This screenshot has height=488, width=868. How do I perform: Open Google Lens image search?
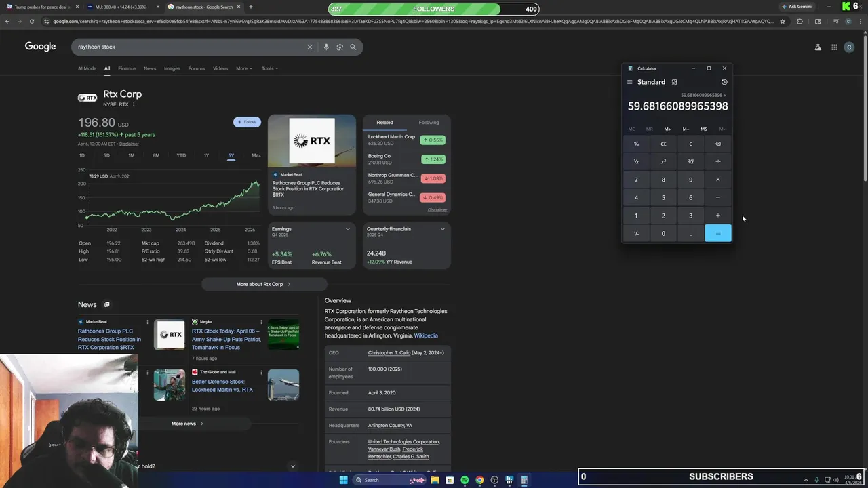pos(340,47)
